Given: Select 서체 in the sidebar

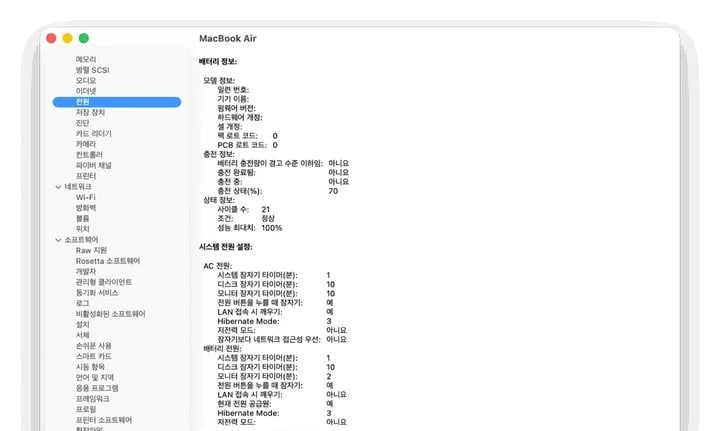Looking at the screenshot, I should pos(83,335).
